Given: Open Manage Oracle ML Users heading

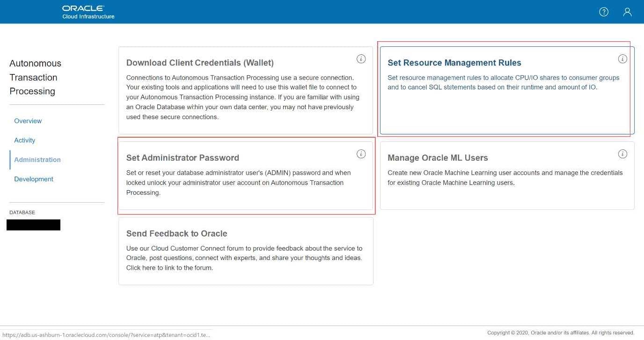Looking at the screenshot, I should click(x=438, y=158).
